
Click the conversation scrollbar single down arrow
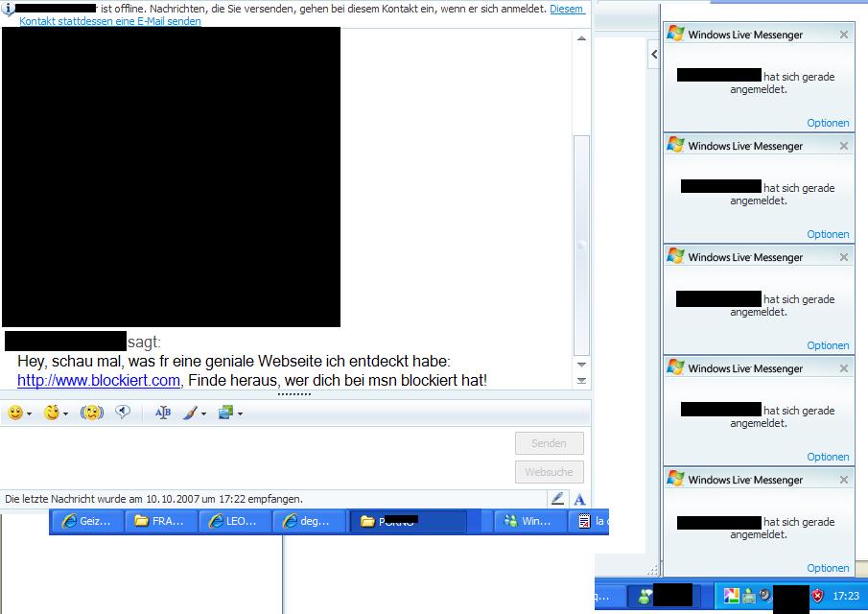tap(582, 365)
